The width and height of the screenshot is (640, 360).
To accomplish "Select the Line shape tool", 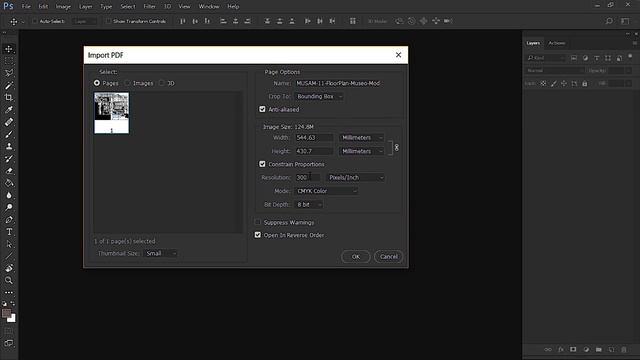I will coord(9,256).
